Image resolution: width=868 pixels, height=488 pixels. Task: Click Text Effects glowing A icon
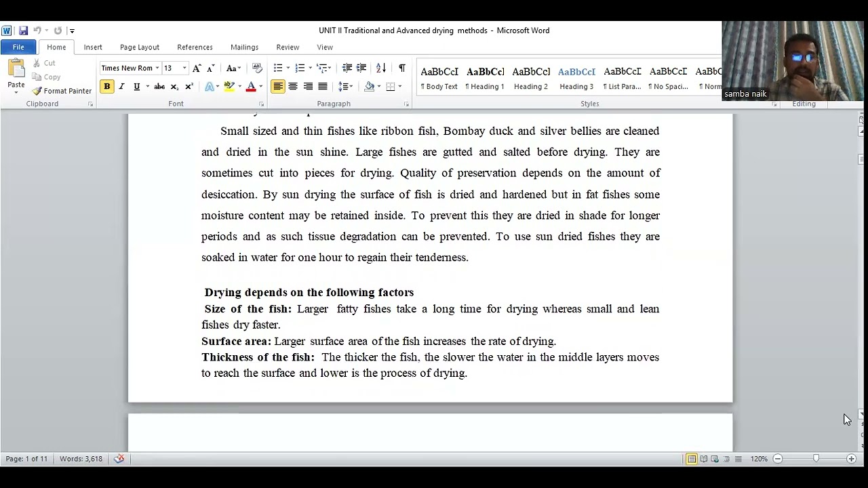point(210,86)
